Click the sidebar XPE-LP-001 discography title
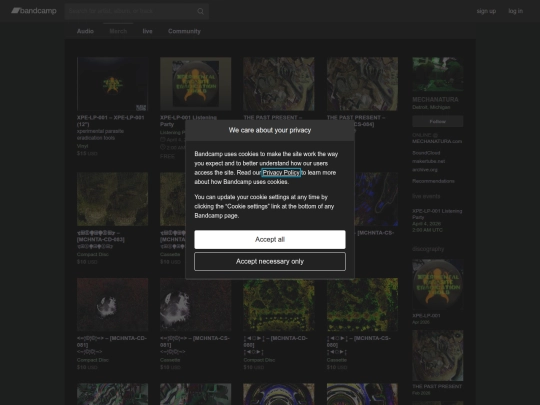 [426, 315]
